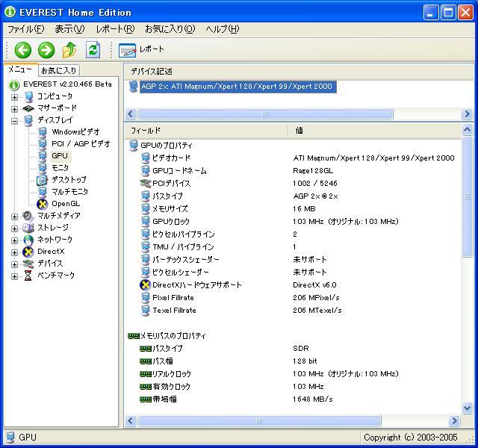
Task: Click the device list scroll right arrow
Action: pos(467,114)
